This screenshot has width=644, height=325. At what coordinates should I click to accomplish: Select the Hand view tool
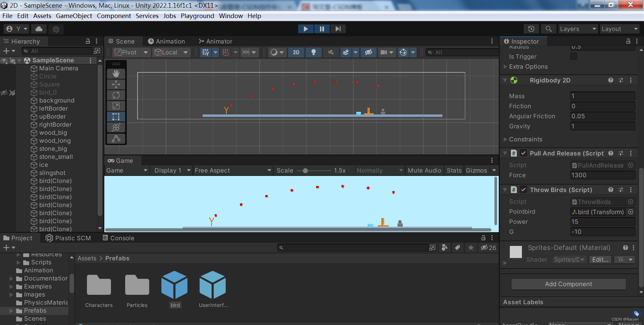point(116,73)
